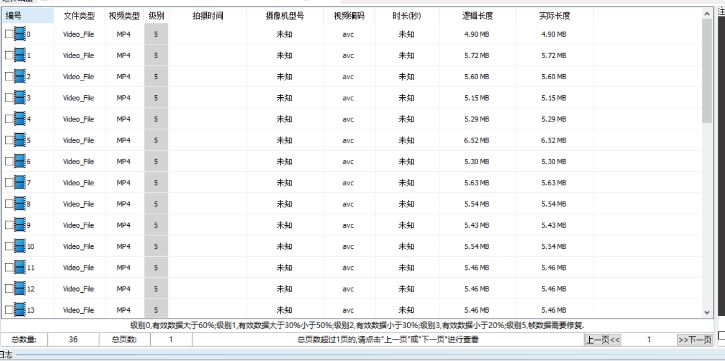Click the video file icon in row 3

20,98
